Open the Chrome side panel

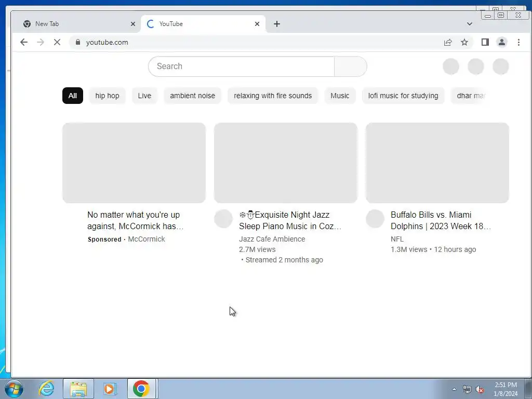(x=485, y=42)
